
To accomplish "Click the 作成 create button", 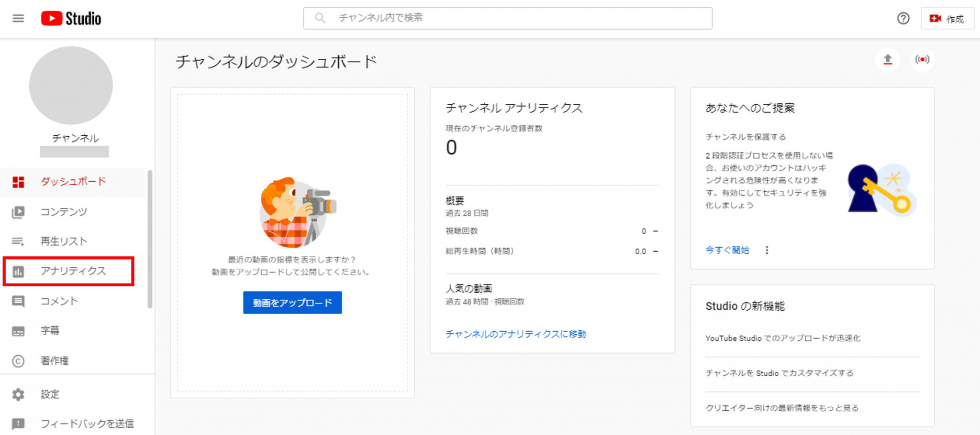I will click(x=947, y=19).
